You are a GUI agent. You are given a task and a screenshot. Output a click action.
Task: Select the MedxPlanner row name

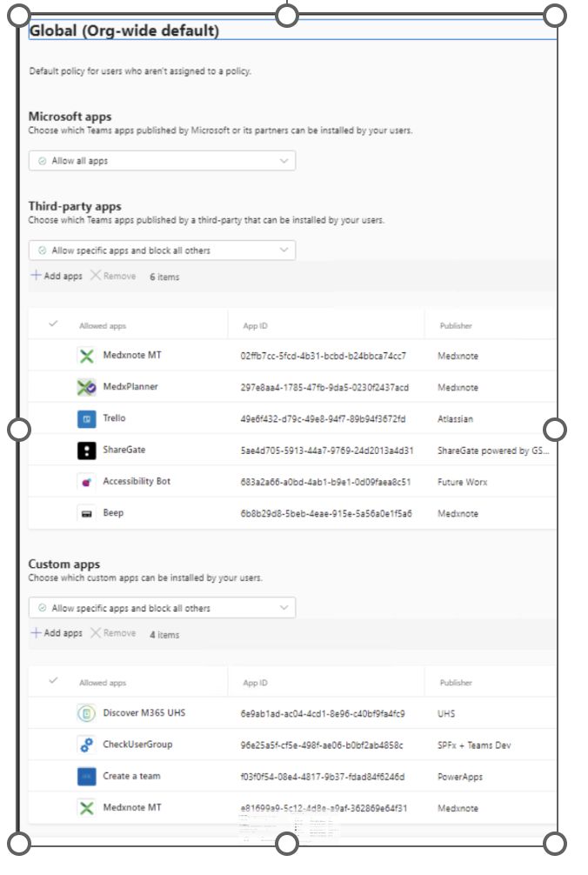tap(130, 387)
